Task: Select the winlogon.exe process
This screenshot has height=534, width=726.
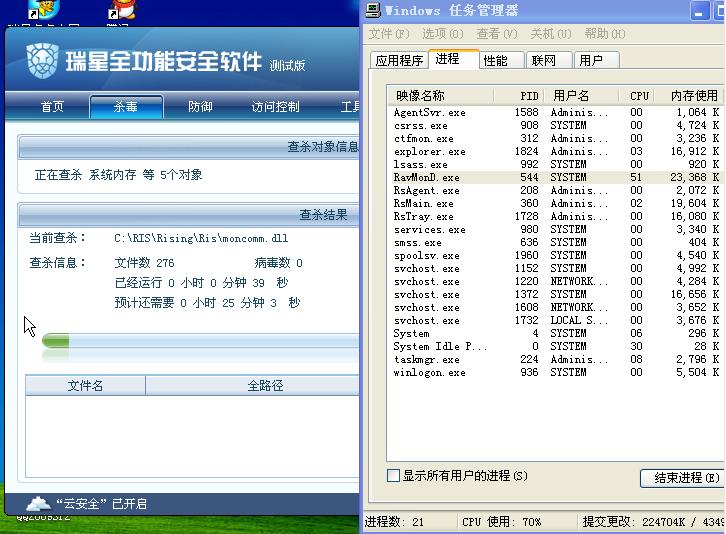Action: [556, 372]
